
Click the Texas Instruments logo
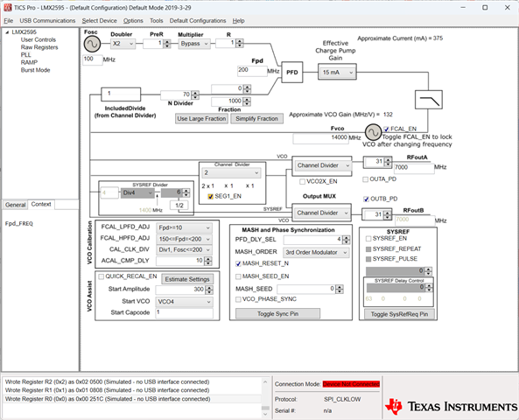pos(451,406)
